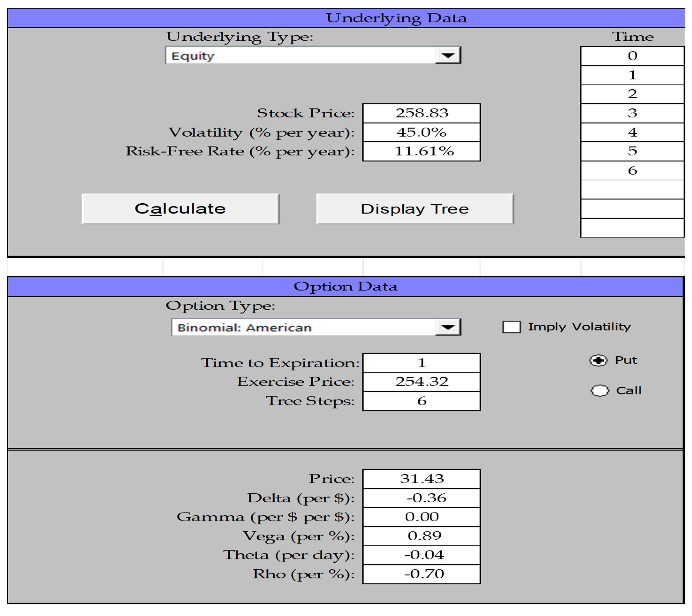
Task: Click the Time to Expiration field
Action: 421,363
